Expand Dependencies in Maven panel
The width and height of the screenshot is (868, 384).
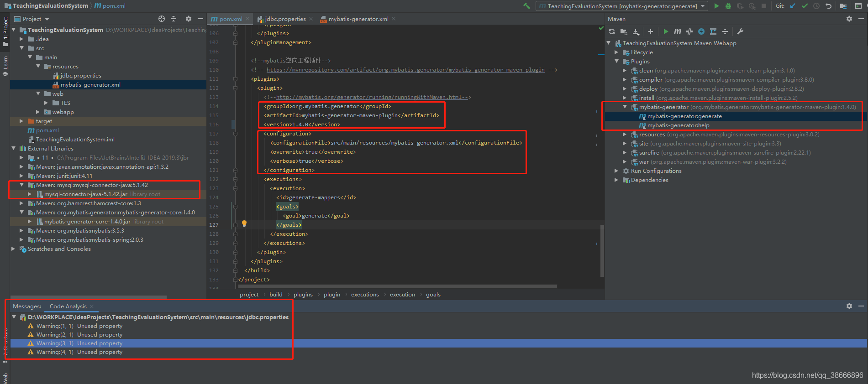tap(616, 180)
